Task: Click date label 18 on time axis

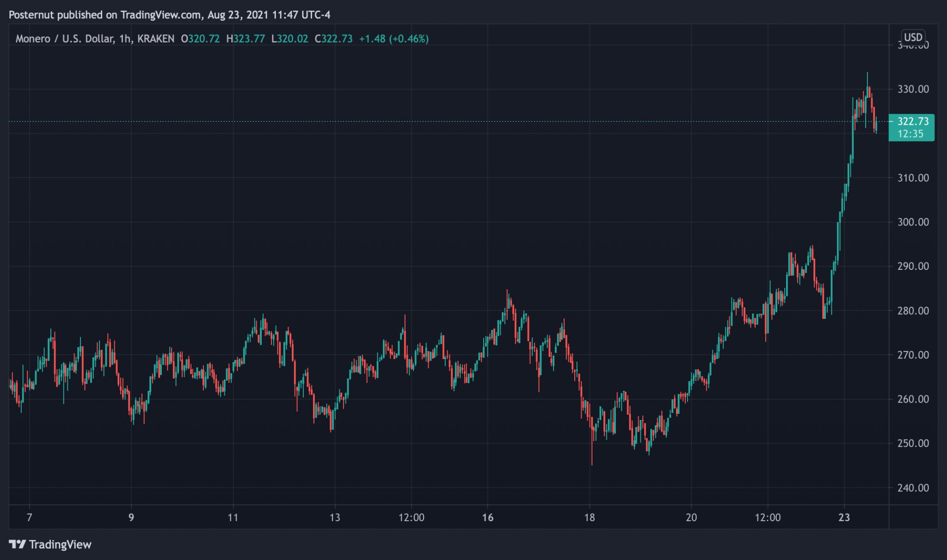Action: tap(590, 517)
